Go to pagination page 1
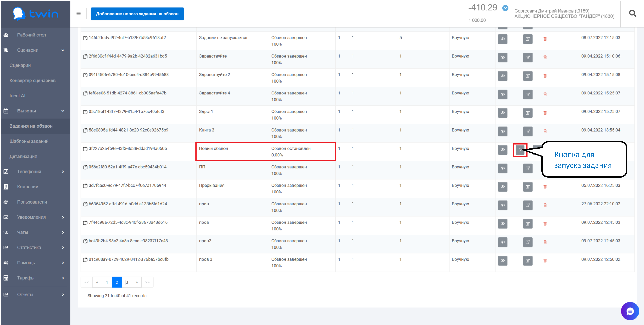 coord(107,282)
